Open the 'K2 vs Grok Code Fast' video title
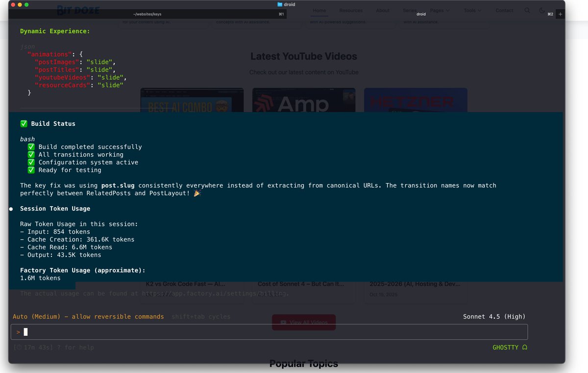 [x=186, y=284]
